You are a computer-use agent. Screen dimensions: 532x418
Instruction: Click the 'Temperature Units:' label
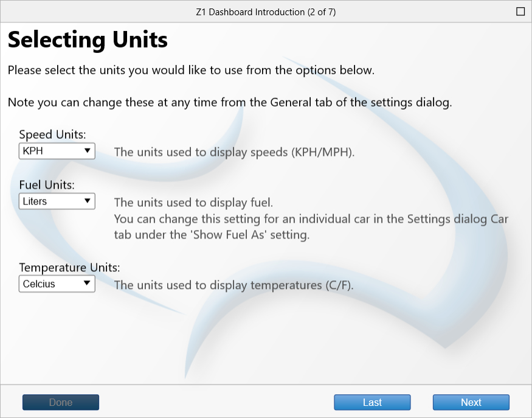click(69, 268)
